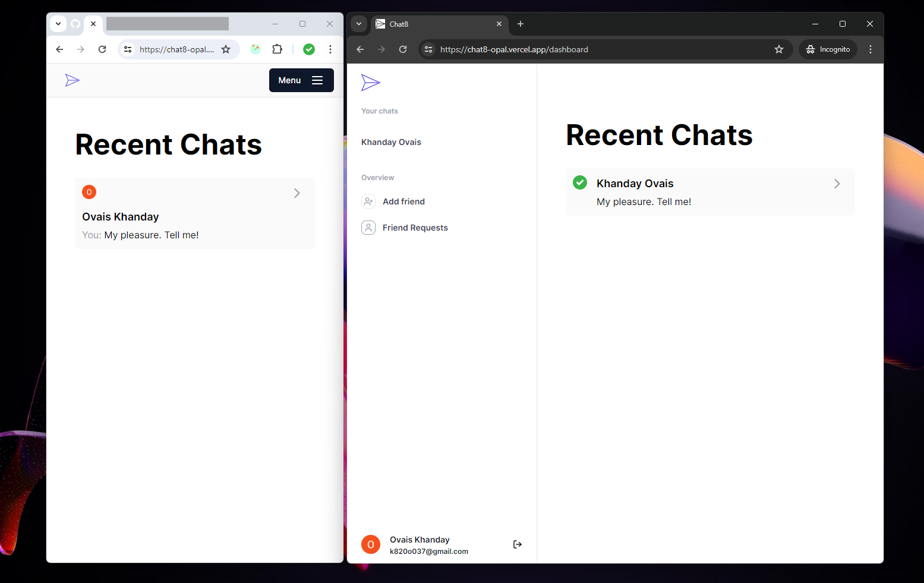Click orange O avatar on left window chat card
The image size is (924, 583).
89,192
